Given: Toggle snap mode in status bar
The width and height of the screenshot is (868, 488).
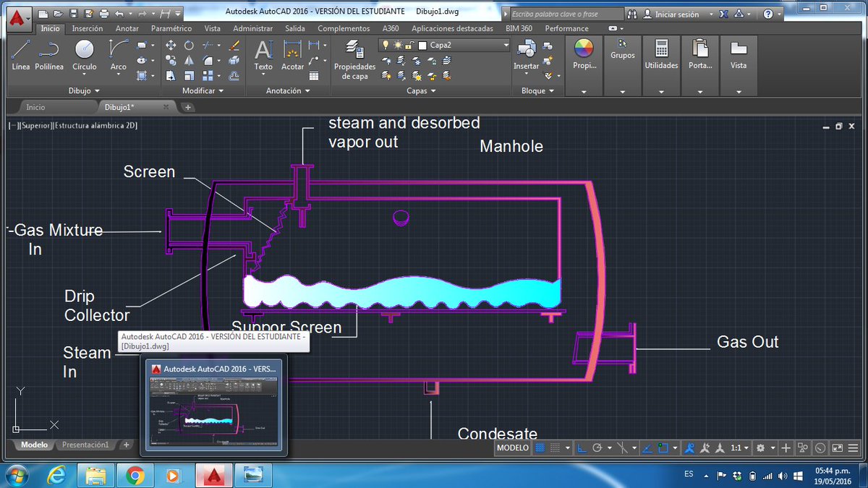Looking at the screenshot, I should coord(555,448).
